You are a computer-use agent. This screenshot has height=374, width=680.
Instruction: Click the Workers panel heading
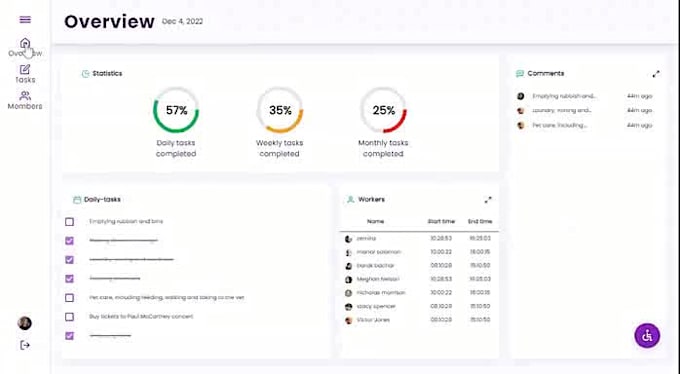point(371,199)
